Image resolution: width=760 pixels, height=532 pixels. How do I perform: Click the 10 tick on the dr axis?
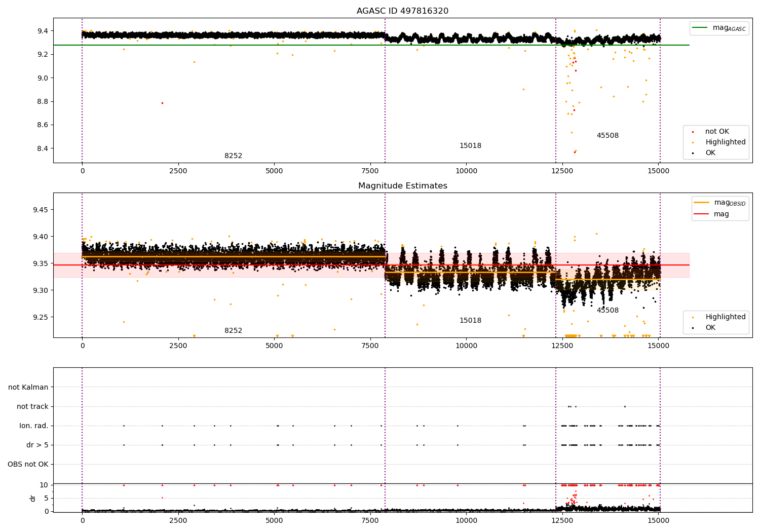tap(44, 485)
